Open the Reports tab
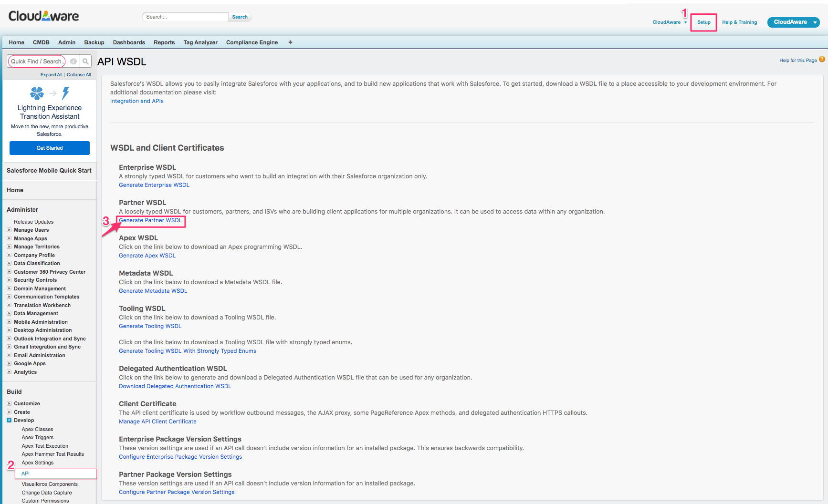The height and width of the screenshot is (504, 828). [164, 42]
